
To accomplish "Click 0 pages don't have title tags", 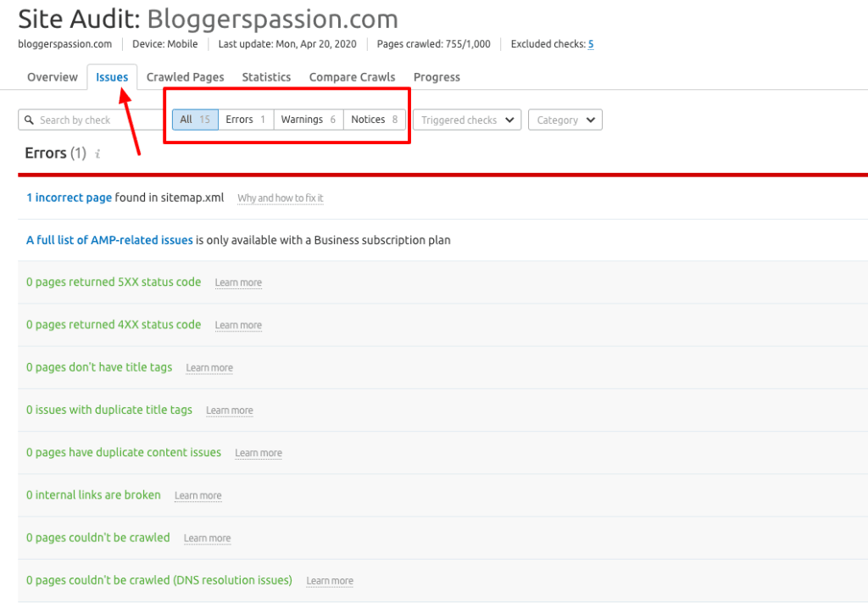I will [x=99, y=367].
